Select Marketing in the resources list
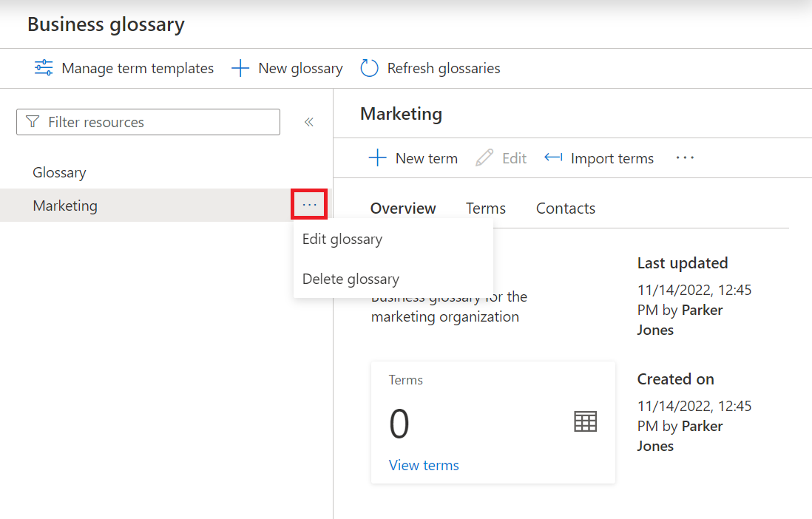The image size is (812, 519). click(x=65, y=206)
